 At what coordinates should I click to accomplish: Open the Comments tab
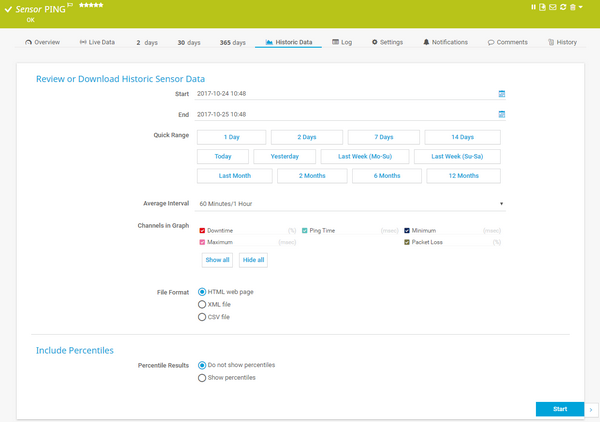click(507, 42)
